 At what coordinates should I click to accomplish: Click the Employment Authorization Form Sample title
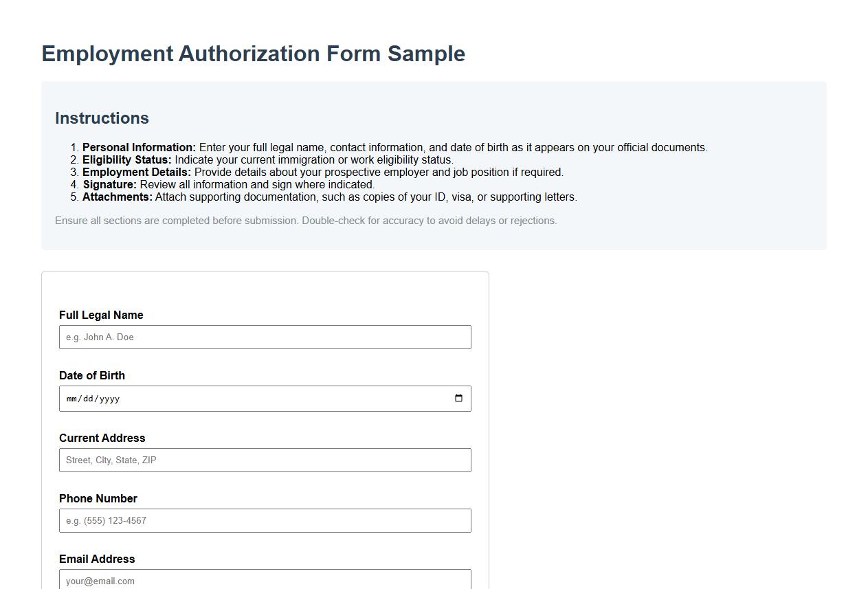click(253, 54)
